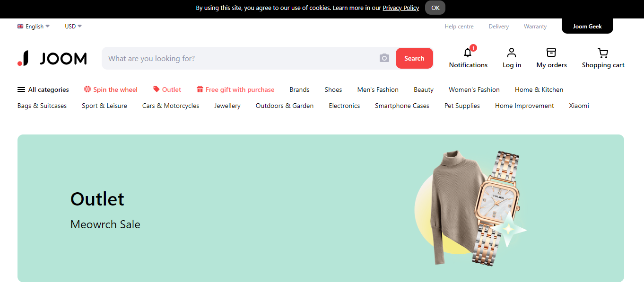
Task: Click the 'Spin the wheel' text link
Action: (115, 89)
